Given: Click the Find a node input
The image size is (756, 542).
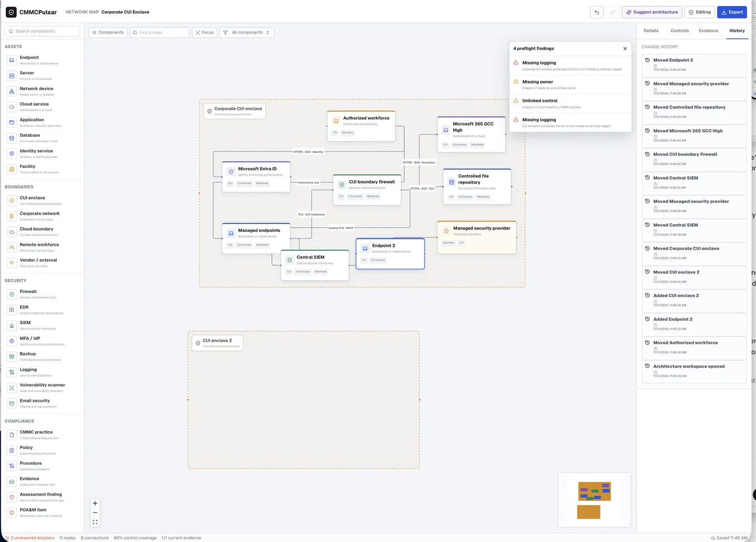Looking at the screenshot, I should 160,32.
